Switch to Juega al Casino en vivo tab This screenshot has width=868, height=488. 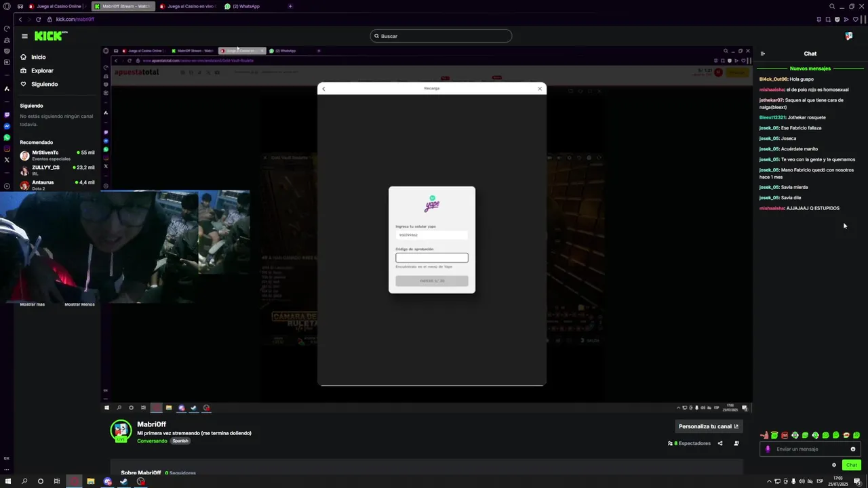point(189,6)
